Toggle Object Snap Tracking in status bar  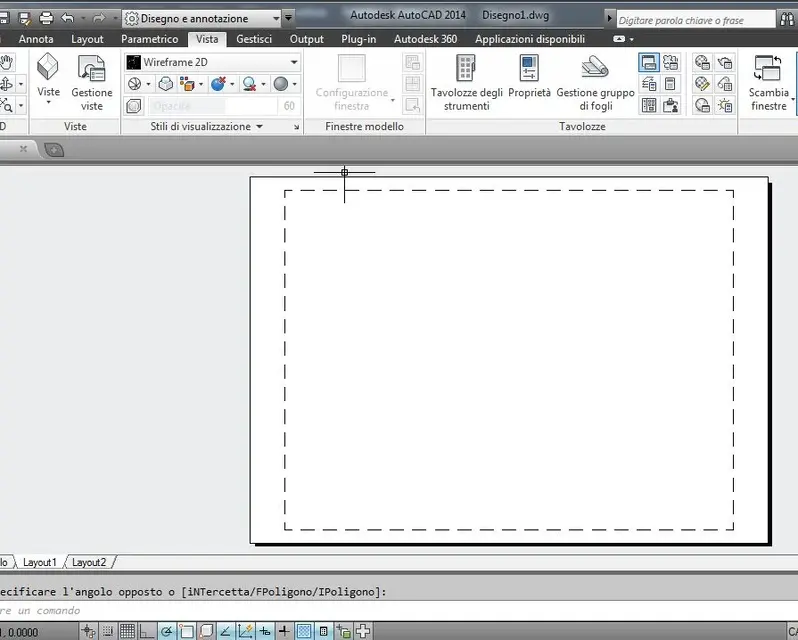click(x=225, y=631)
